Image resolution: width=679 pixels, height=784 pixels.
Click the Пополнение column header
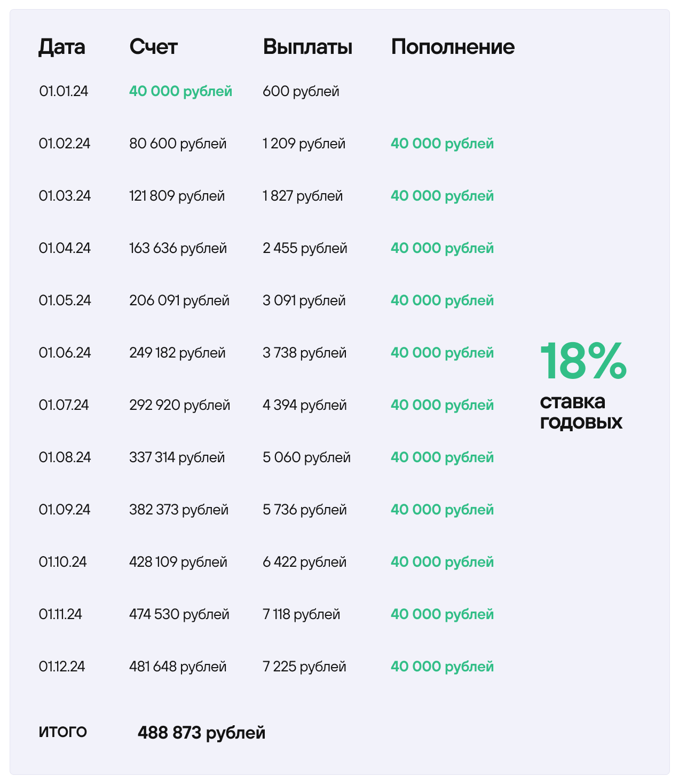453,47
